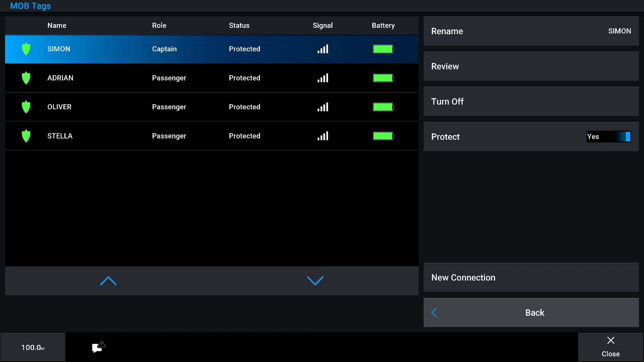
Task: Start a New Connection
Action: tap(531, 278)
